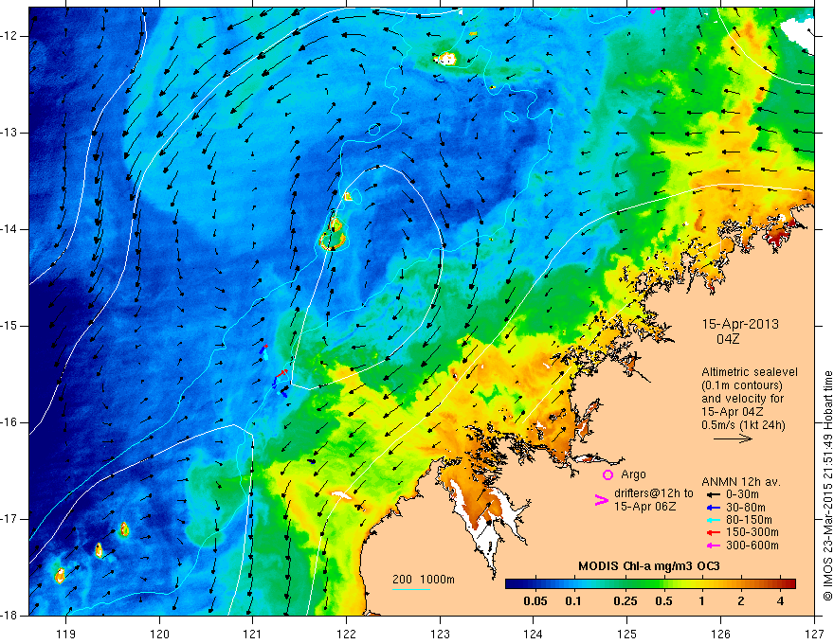The height and width of the screenshot is (644, 834).
Task: Click the latitude axis label '-18'
Action: point(9,616)
